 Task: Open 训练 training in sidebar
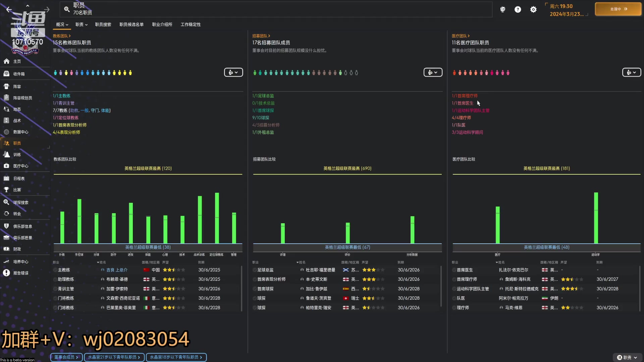(25, 155)
